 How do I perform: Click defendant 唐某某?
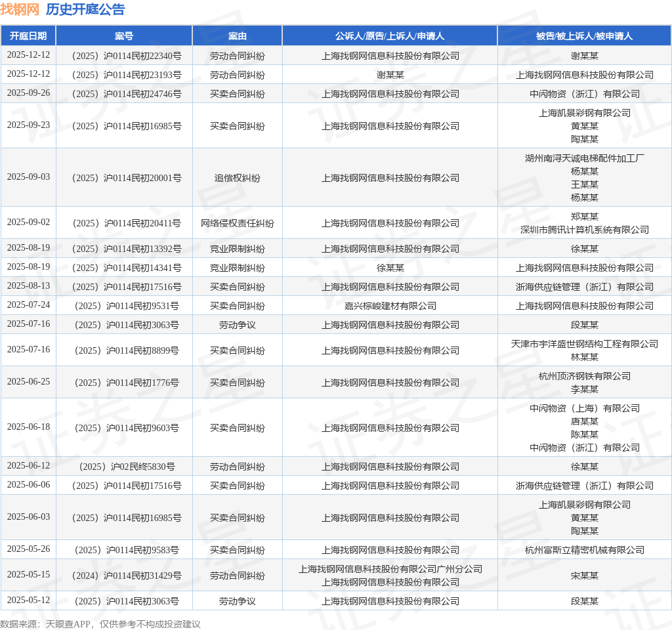coord(585,422)
